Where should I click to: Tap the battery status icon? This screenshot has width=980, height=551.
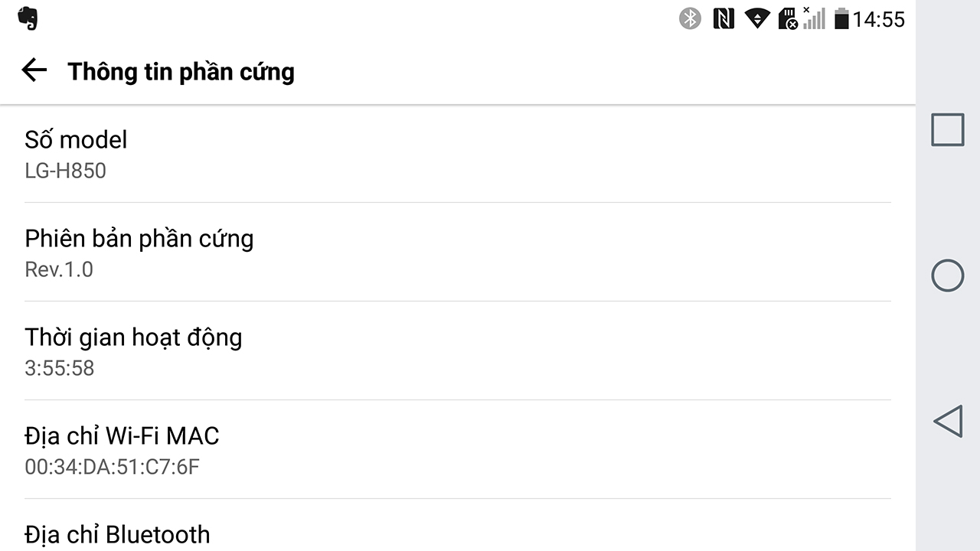click(x=841, y=18)
